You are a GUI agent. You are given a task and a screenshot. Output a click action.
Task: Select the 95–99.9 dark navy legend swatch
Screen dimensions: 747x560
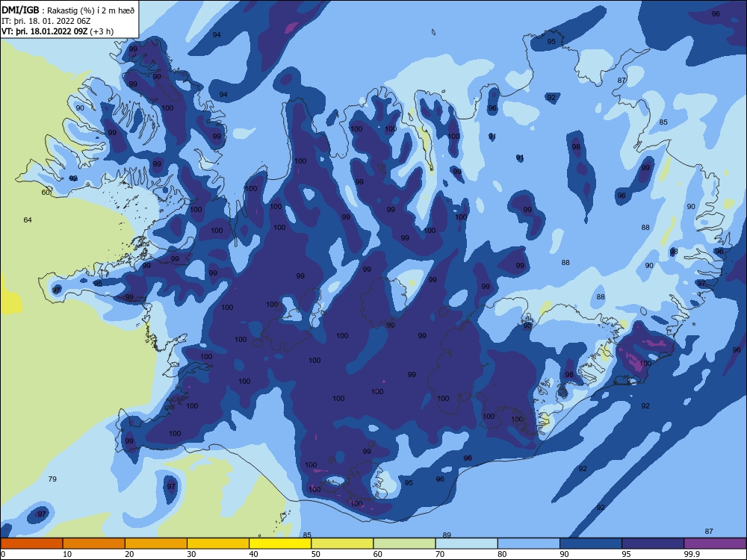653,544
